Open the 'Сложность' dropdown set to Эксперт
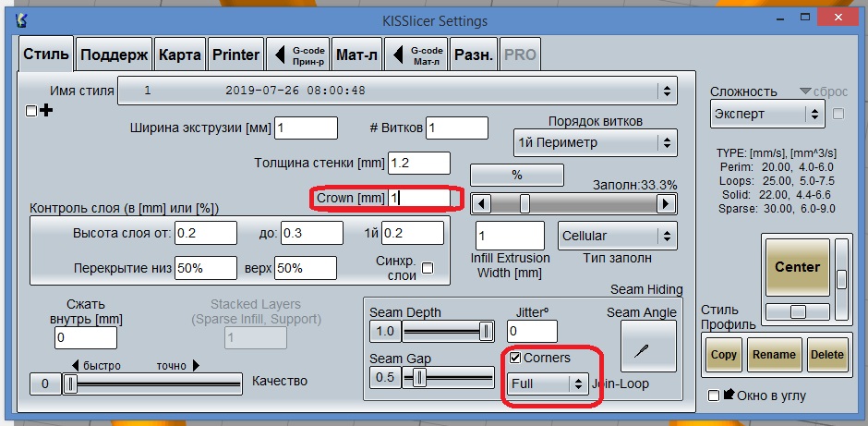The image size is (868, 426). tap(766, 114)
